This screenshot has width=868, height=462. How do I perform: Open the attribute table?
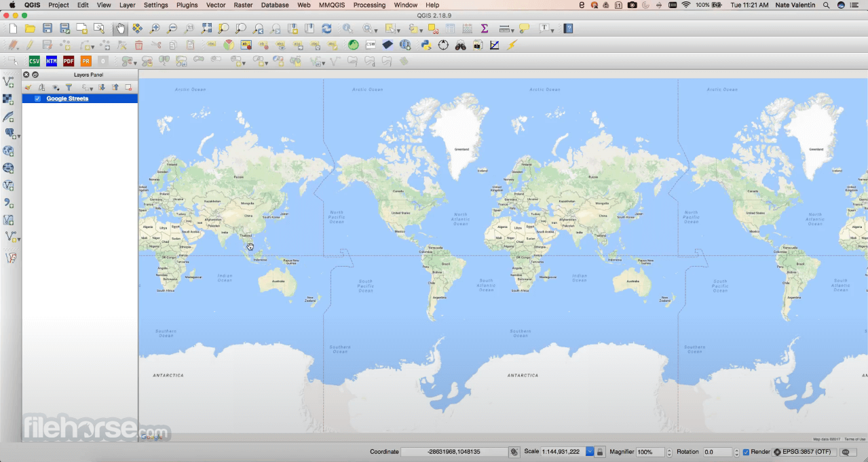click(450, 28)
